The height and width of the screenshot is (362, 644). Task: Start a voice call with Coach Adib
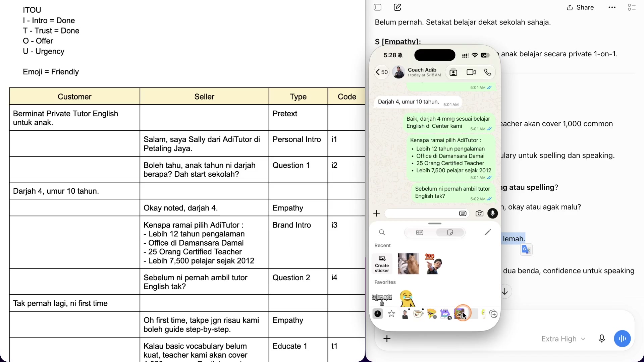coord(488,72)
